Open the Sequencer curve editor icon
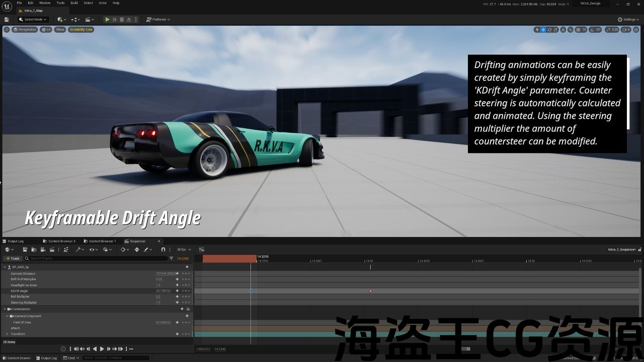The width and height of the screenshot is (644, 362). click(201, 249)
